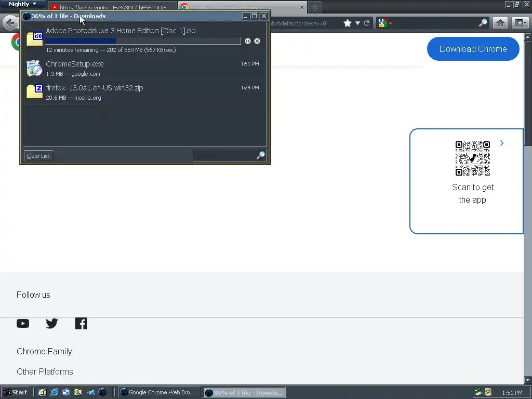The height and width of the screenshot is (399, 532).
Task: Launch Internet Explorer from quick launch
Action: point(54,393)
